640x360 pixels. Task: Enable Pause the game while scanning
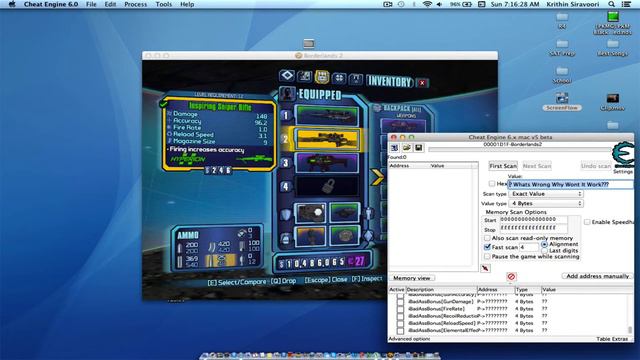point(487,256)
